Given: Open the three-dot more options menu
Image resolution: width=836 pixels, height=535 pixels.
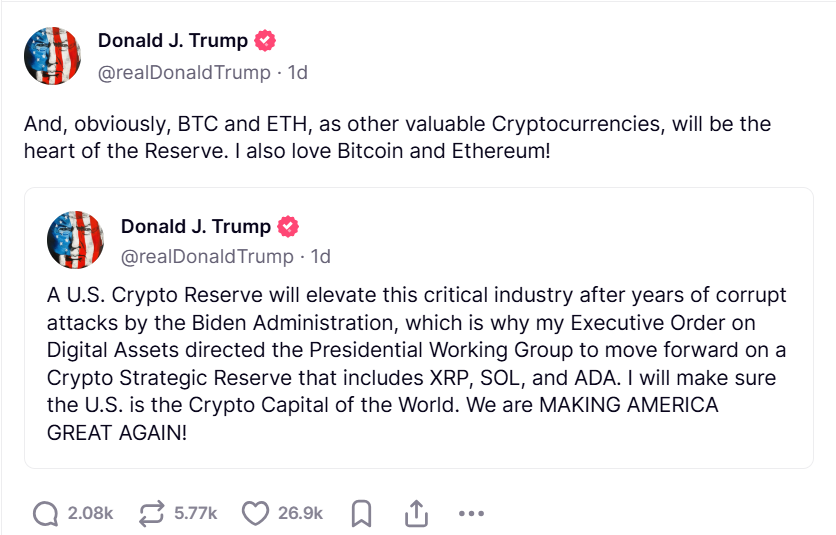Looking at the screenshot, I should point(471,514).
